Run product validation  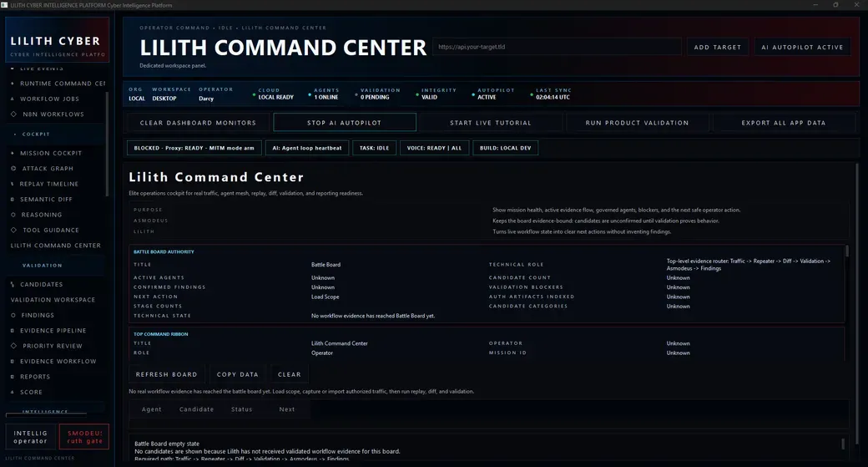(637, 123)
